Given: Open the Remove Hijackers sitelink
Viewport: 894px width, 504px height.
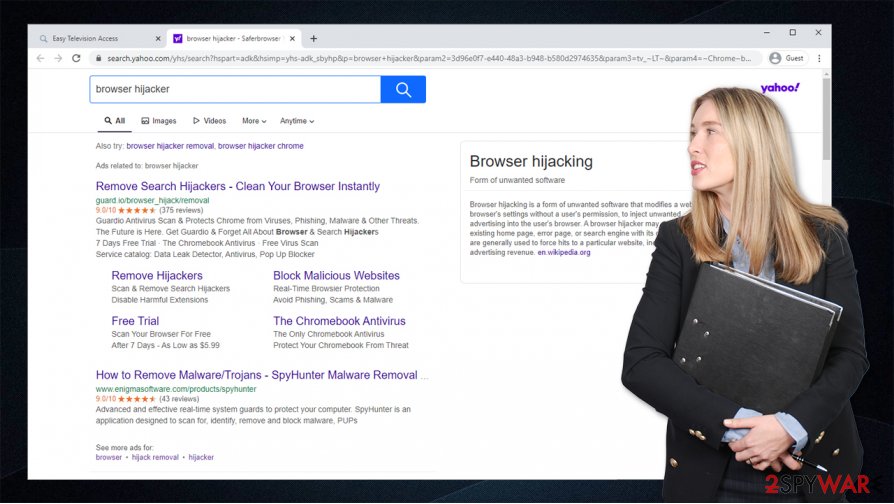Looking at the screenshot, I should tap(157, 275).
